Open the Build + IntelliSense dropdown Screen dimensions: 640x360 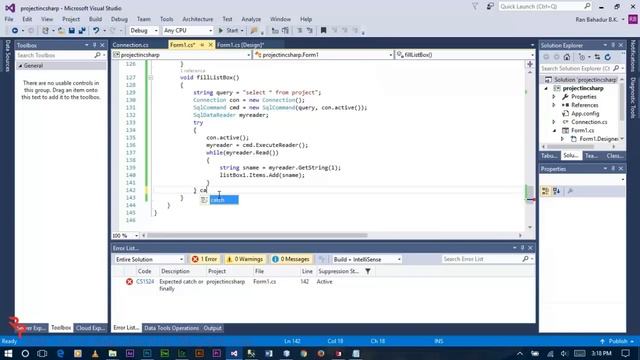pyautogui.click(x=366, y=259)
